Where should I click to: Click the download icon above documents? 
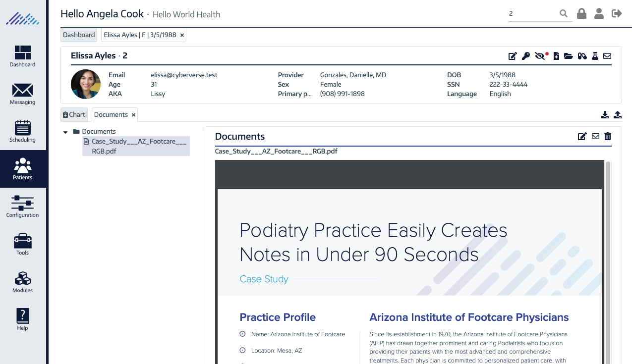click(605, 115)
